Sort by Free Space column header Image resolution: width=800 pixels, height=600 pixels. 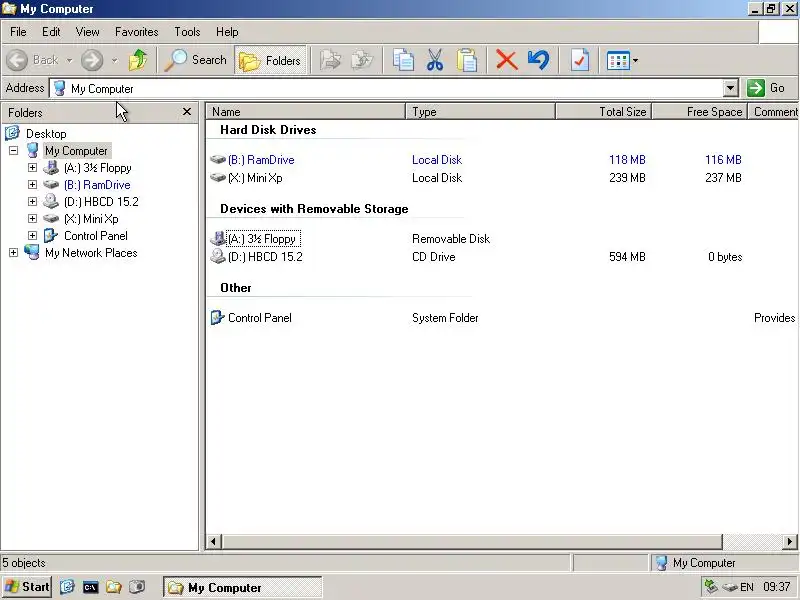pyautogui.click(x=699, y=112)
